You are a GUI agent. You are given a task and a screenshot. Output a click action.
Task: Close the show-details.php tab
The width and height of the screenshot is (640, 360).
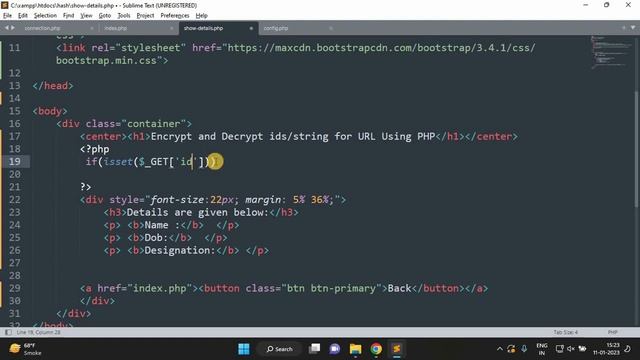tap(251, 28)
